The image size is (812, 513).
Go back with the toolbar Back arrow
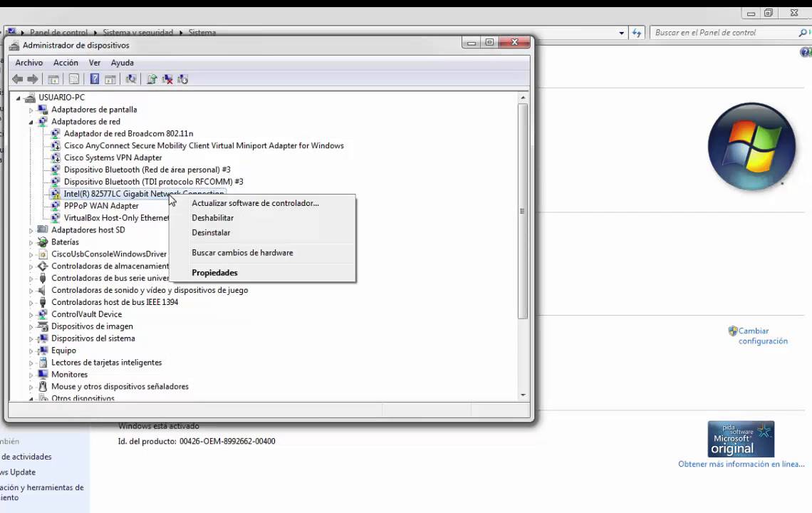coord(18,79)
